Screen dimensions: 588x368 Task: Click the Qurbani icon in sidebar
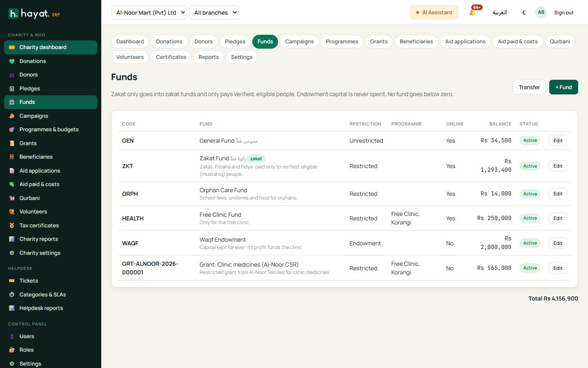coord(12,198)
